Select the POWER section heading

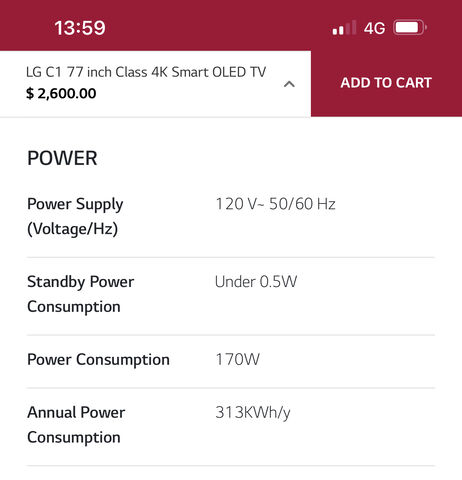pyautogui.click(x=62, y=158)
